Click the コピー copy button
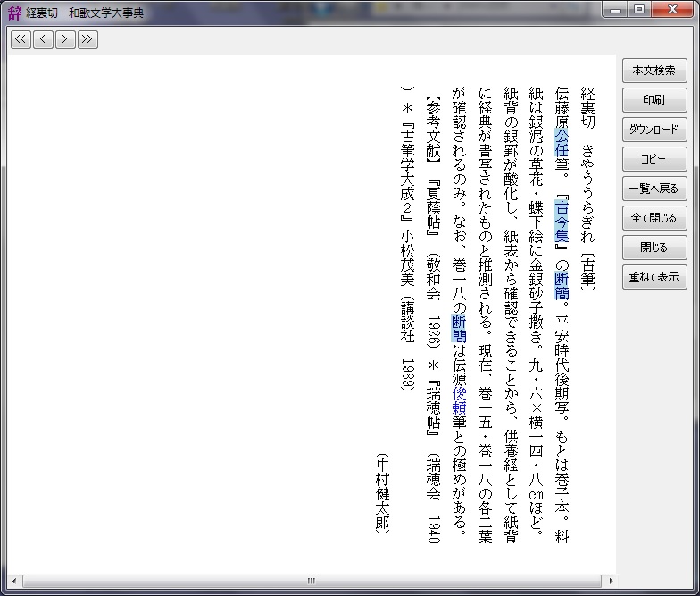The image size is (700, 596). pos(654,159)
